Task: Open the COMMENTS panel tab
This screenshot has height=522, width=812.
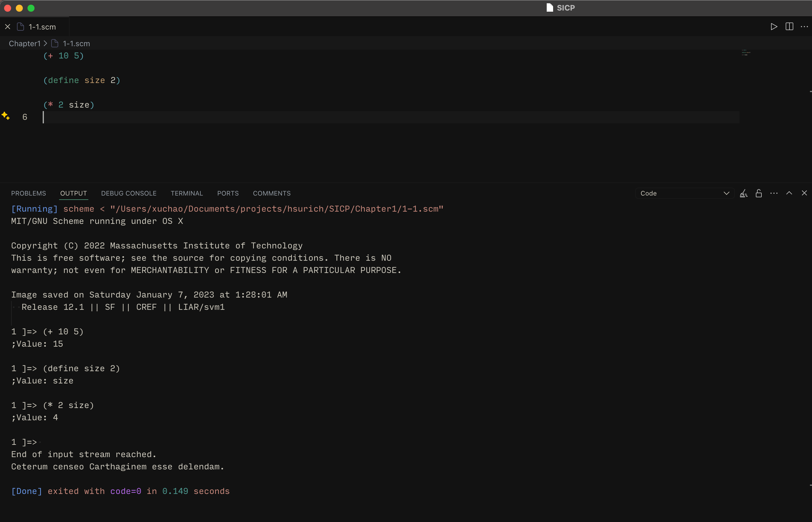Action: (x=272, y=193)
